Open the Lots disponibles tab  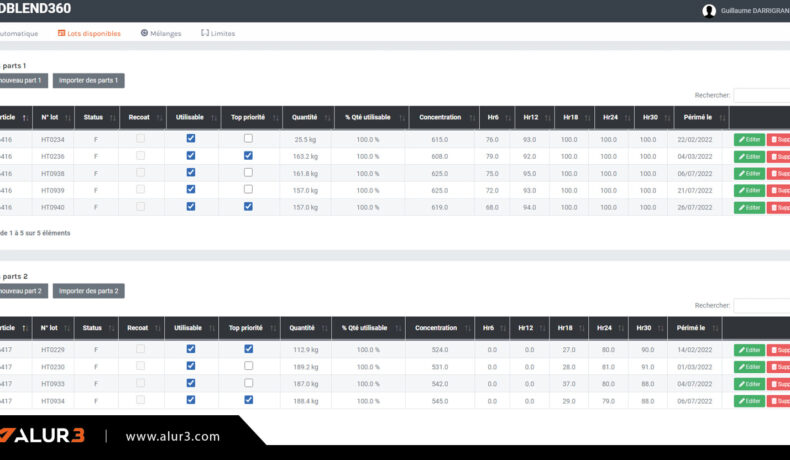[89, 33]
